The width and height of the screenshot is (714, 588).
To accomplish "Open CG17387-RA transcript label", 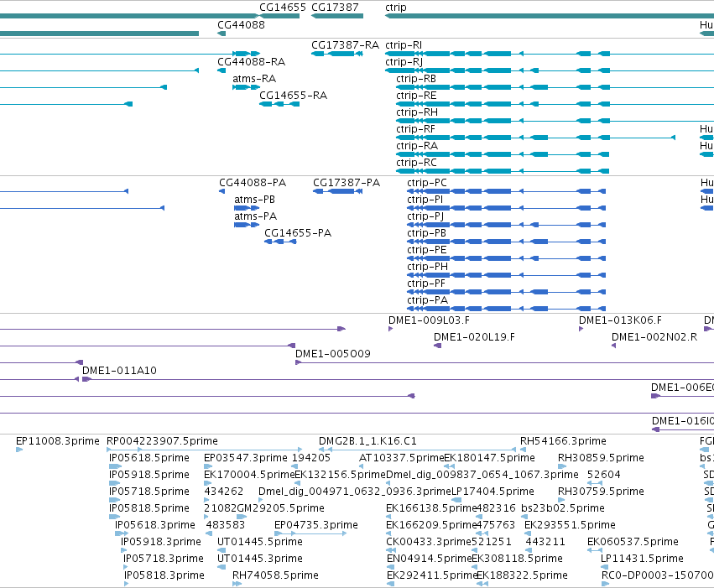I will tap(345, 45).
